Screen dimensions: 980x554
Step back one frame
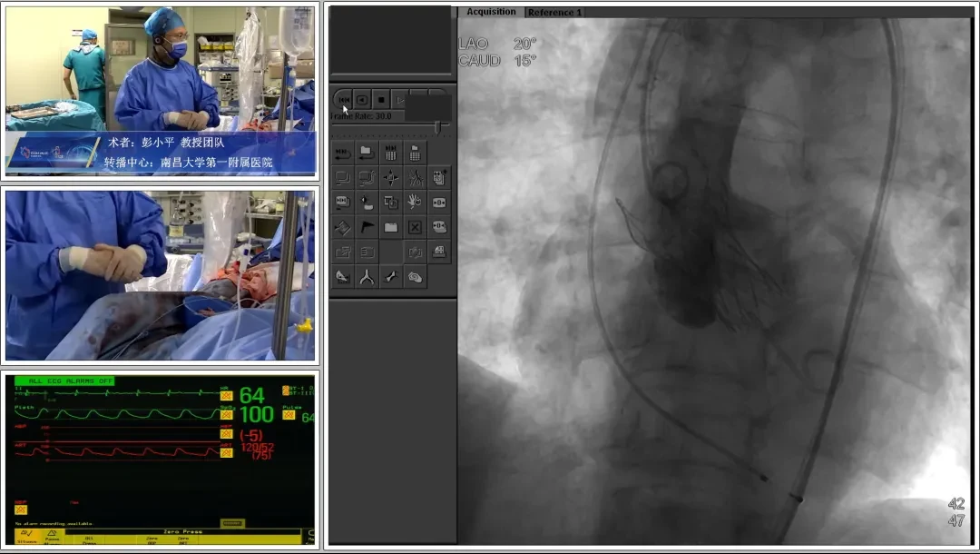point(362,99)
